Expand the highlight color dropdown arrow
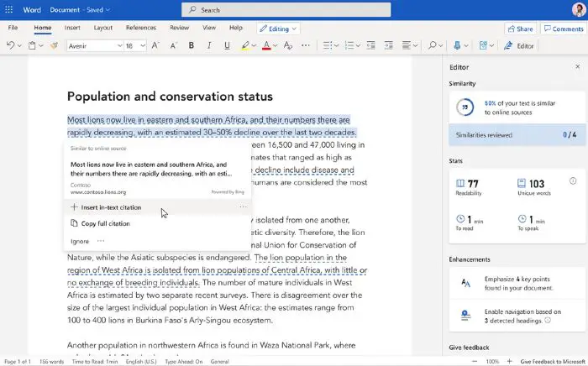The width and height of the screenshot is (588, 366). 254,45
